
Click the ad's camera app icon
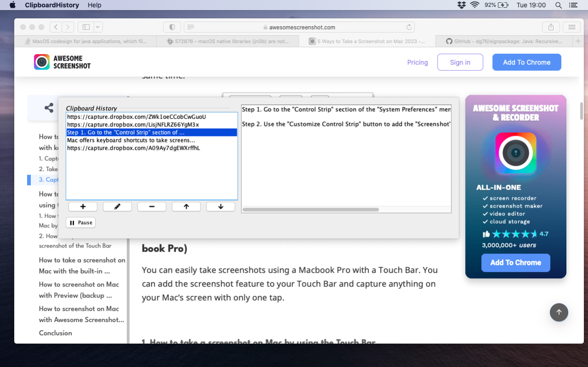point(516,153)
